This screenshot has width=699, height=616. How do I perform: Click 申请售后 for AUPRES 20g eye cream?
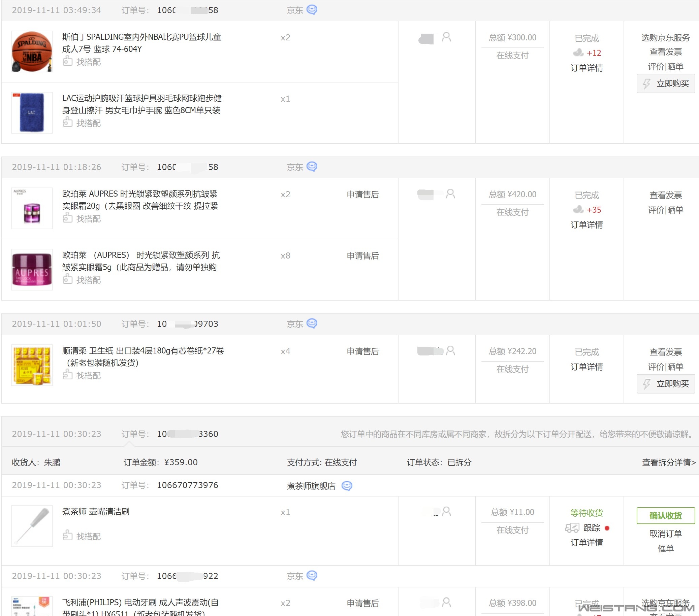[x=363, y=195]
